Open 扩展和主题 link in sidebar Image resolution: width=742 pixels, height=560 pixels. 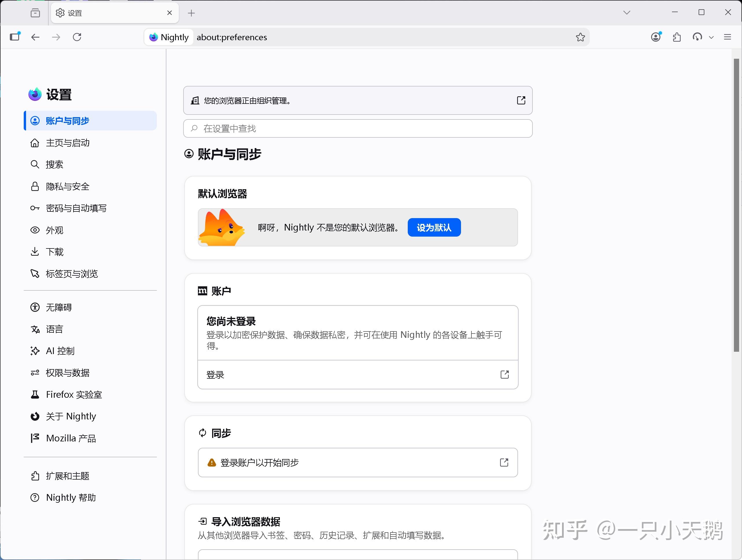90,476
